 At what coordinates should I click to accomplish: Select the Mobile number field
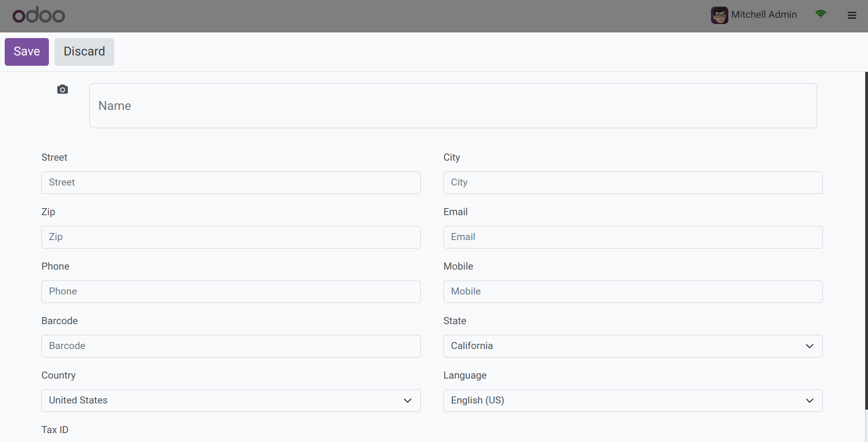coord(632,292)
